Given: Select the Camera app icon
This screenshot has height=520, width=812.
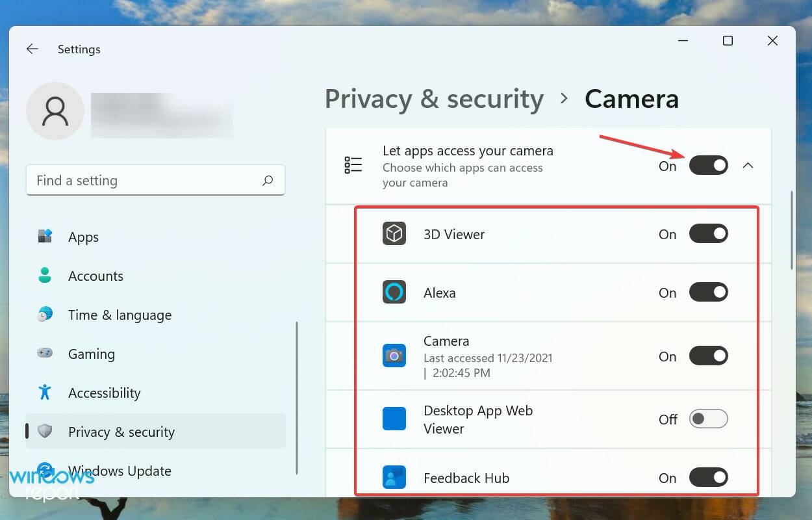Looking at the screenshot, I should [394, 356].
